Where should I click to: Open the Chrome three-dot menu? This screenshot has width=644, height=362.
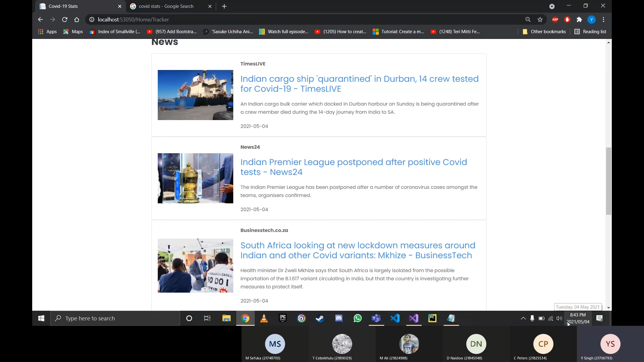[x=603, y=19]
